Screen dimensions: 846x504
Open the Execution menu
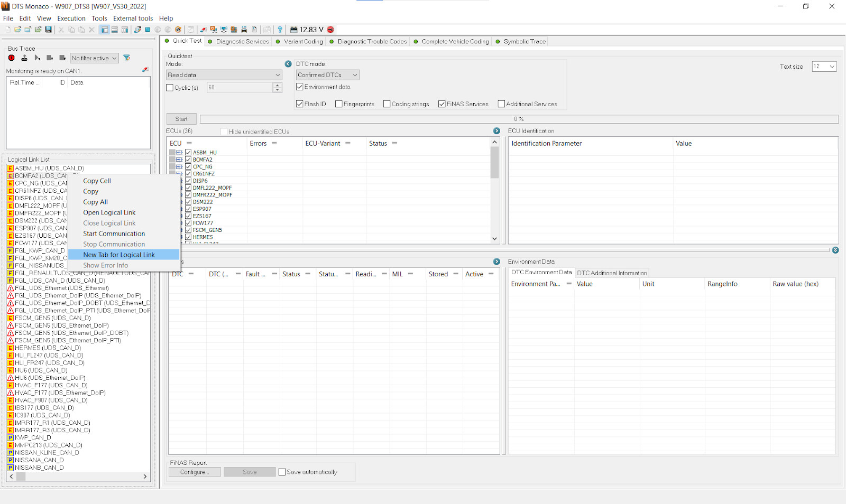click(71, 18)
